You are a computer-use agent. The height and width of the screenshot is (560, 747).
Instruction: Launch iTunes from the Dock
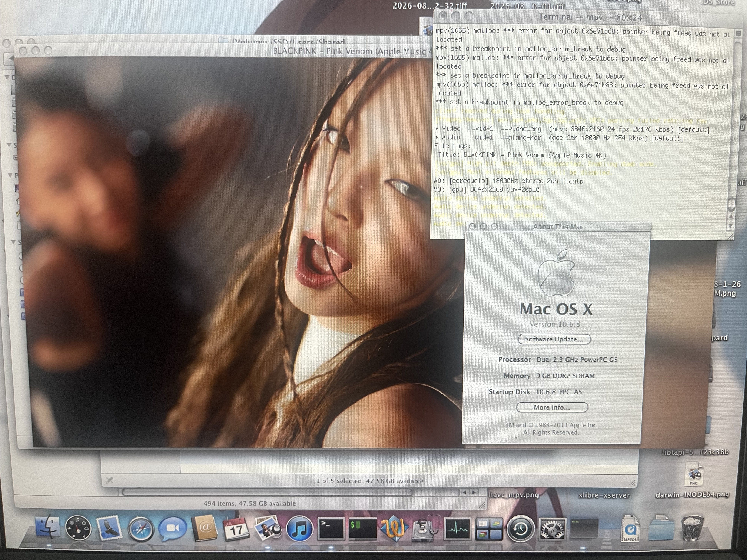(299, 529)
